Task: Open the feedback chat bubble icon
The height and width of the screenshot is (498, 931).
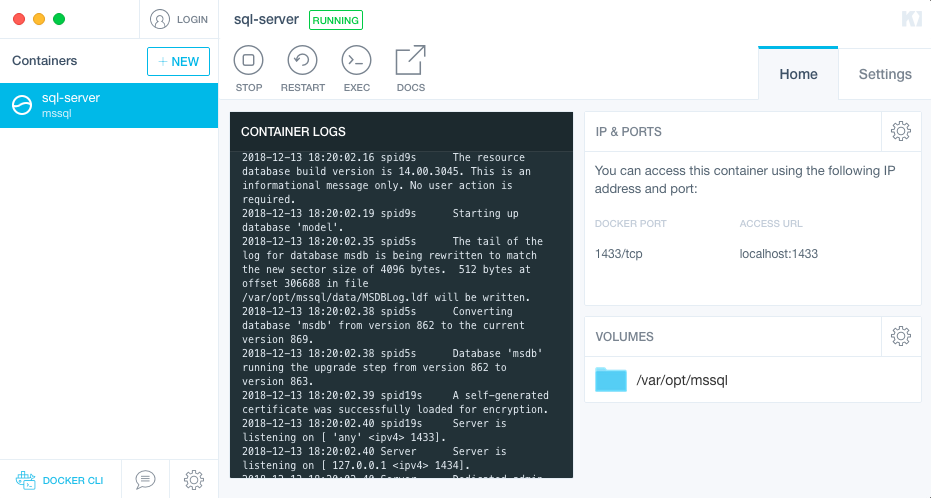Action: pos(145,479)
